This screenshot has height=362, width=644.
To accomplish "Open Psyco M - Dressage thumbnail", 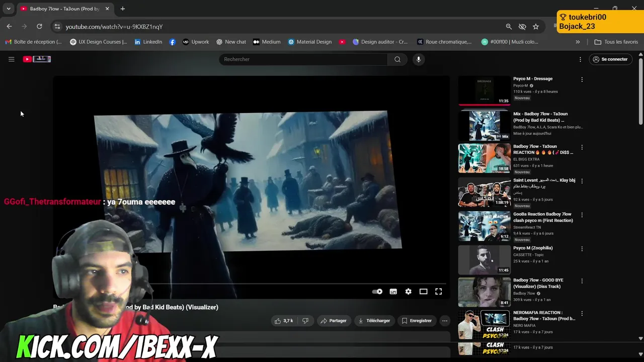I will (484, 90).
